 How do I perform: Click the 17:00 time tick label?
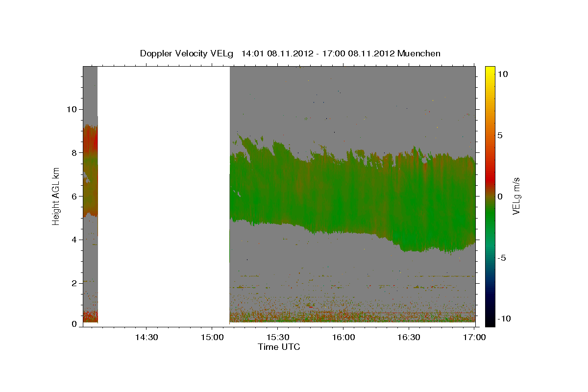(474, 337)
